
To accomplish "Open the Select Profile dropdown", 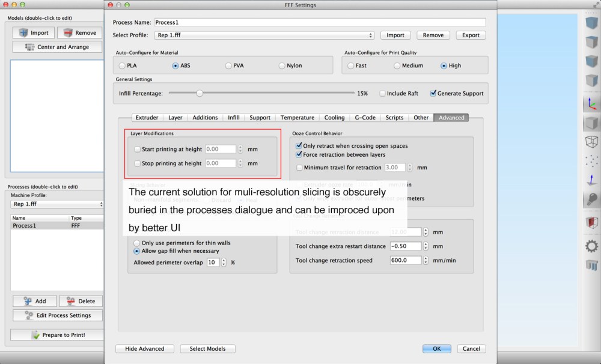I will [264, 35].
